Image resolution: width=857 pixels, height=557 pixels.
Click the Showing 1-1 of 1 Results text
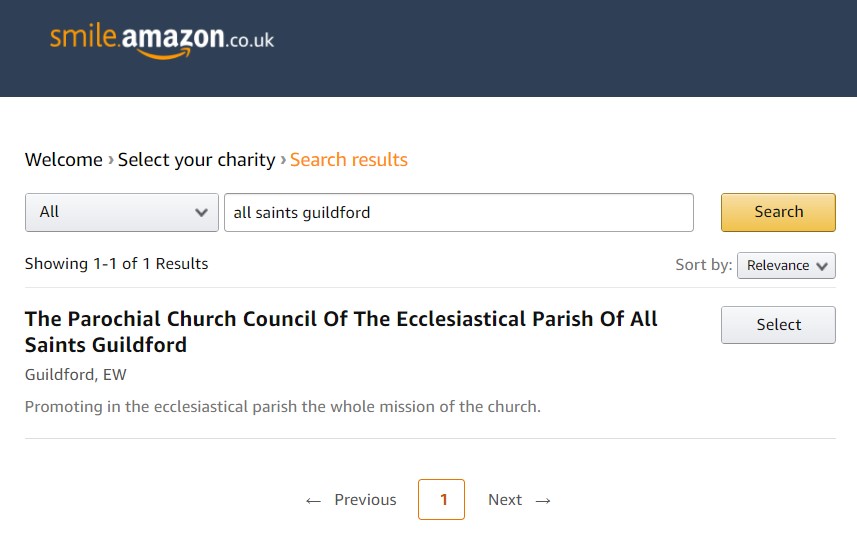pos(116,263)
